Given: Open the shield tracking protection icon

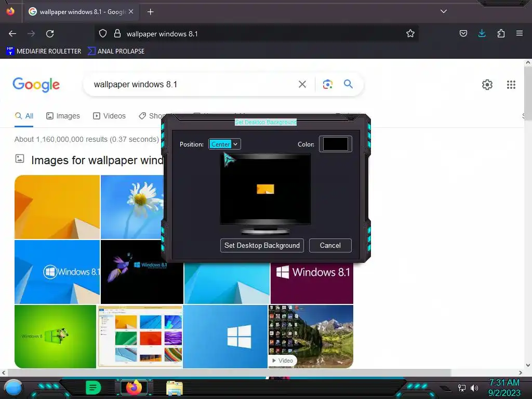Looking at the screenshot, I should click(x=103, y=34).
